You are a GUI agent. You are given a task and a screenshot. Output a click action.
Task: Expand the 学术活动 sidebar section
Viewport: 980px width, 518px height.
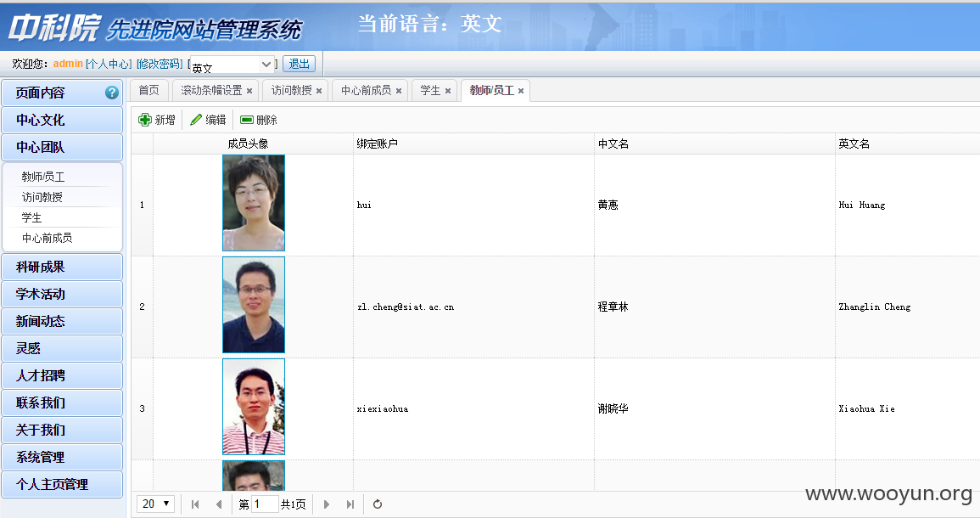(x=62, y=294)
